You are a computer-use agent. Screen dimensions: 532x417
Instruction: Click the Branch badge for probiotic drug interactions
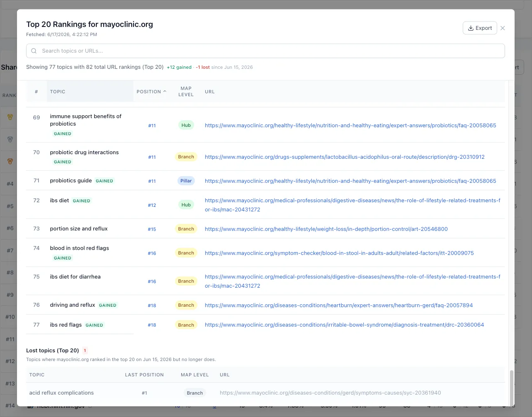(186, 157)
